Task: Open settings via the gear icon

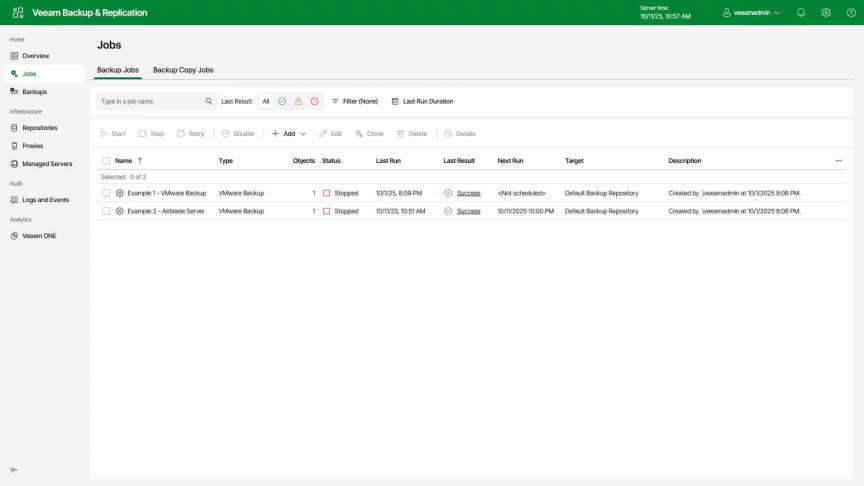Action: (x=826, y=13)
